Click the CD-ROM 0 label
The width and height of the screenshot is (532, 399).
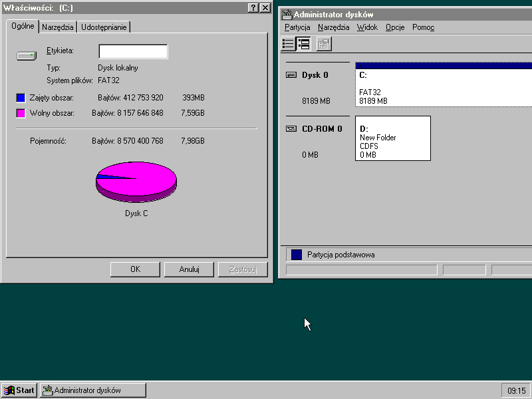point(322,128)
